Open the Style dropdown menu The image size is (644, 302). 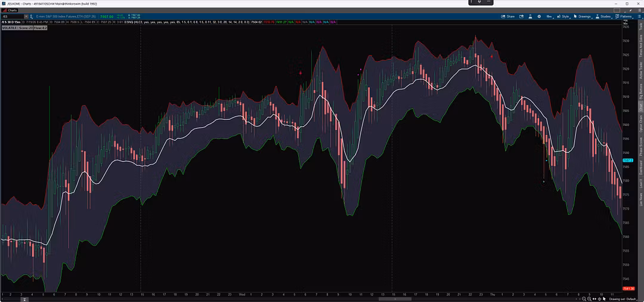pyautogui.click(x=563, y=17)
